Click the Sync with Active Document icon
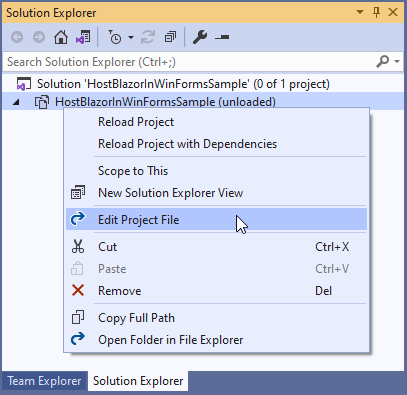 148,37
